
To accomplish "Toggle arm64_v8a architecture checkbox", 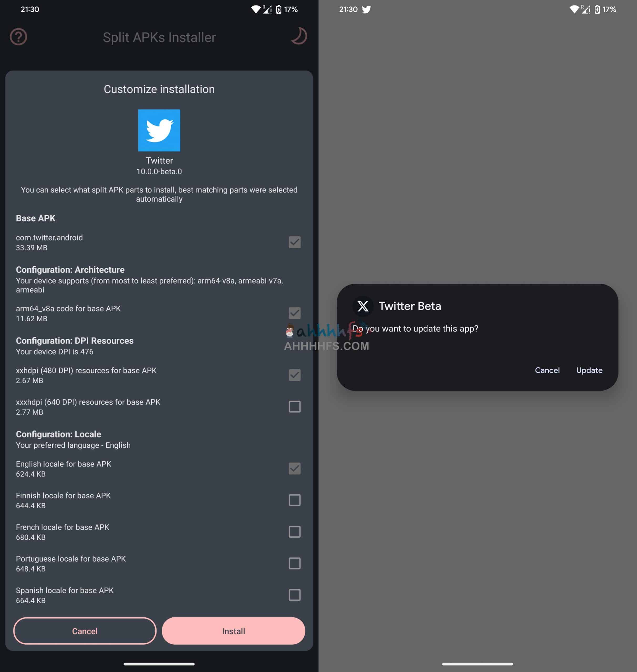I will 294,312.
